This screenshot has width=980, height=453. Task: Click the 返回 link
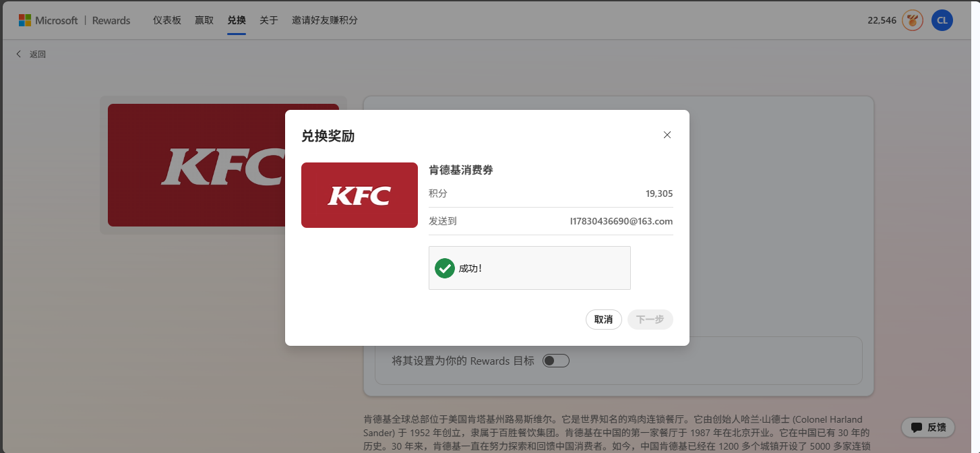click(x=37, y=53)
